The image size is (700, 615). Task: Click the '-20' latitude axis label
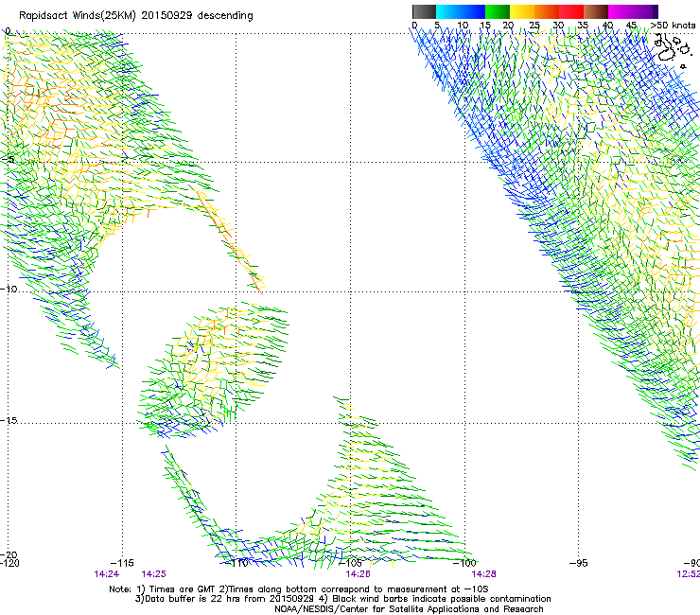point(9,554)
